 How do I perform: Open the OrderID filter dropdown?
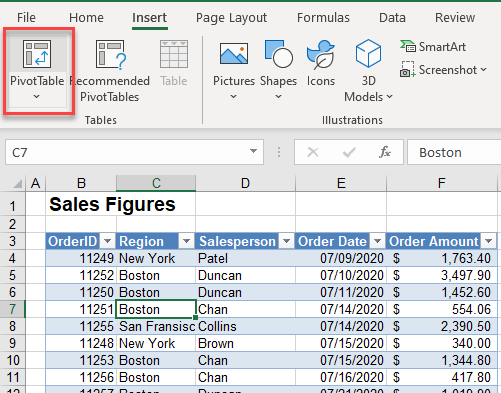(107, 241)
